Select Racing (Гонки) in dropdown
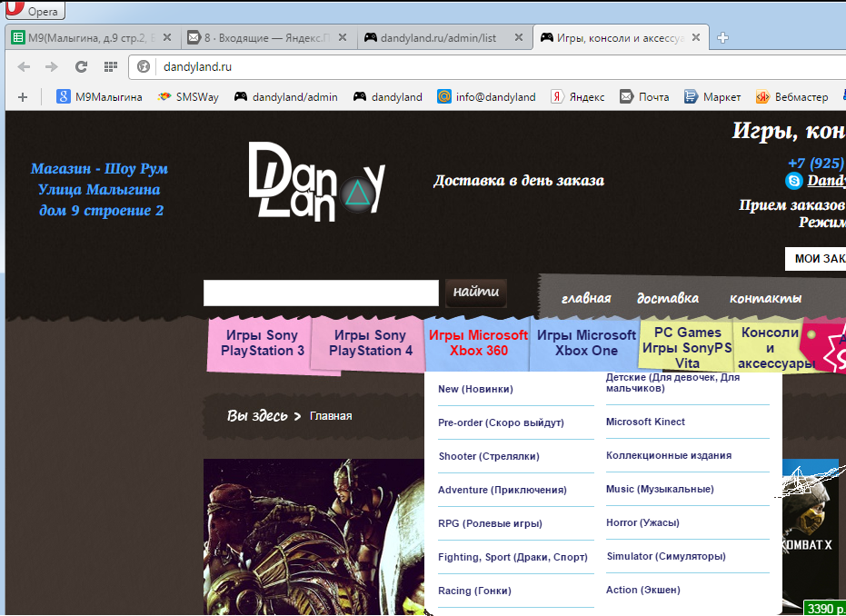 tap(474, 591)
